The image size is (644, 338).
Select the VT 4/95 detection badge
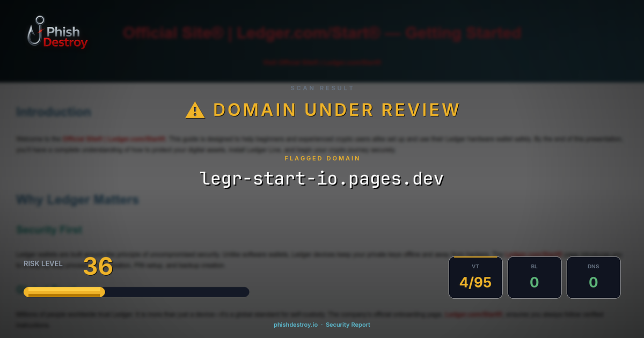coord(475,277)
